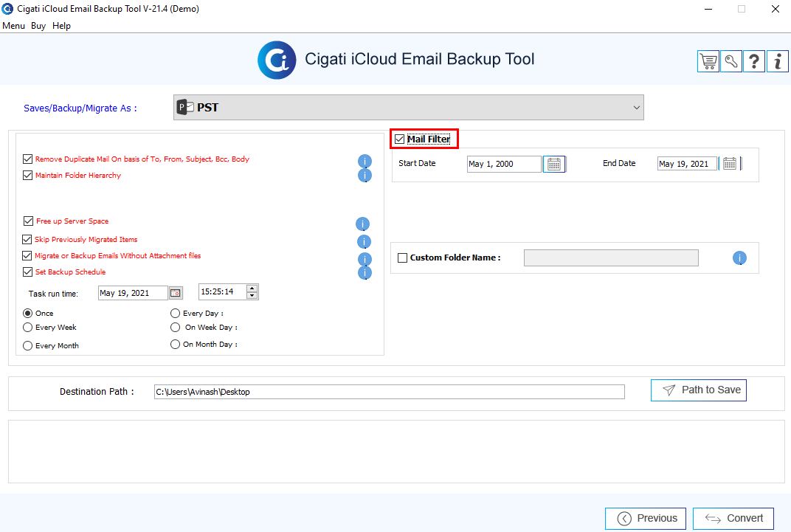
Task: Select Every Week schedule option
Action: pyautogui.click(x=28, y=328)
